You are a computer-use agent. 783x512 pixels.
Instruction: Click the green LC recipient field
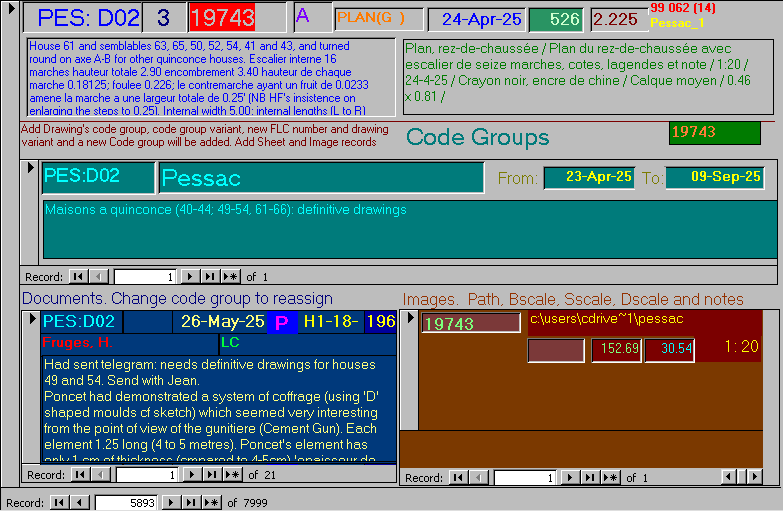click(x=308, y=343)
